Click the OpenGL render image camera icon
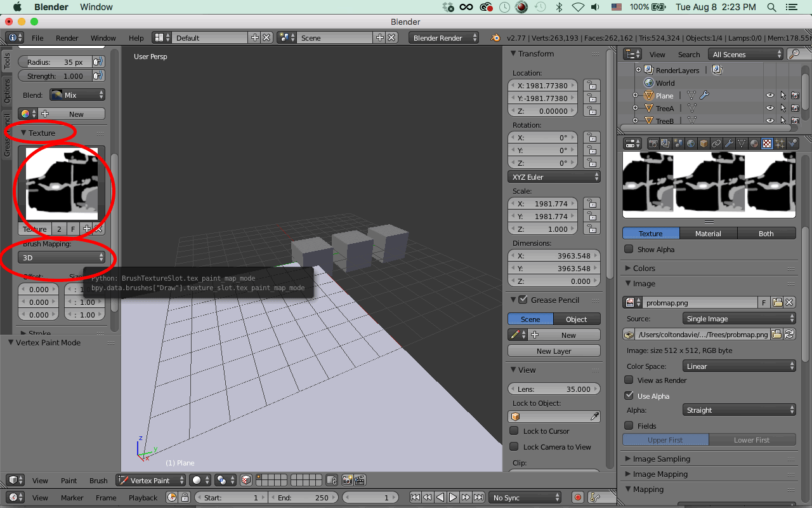This screenshot has height=508, width=812. click(x=347, y=480)
